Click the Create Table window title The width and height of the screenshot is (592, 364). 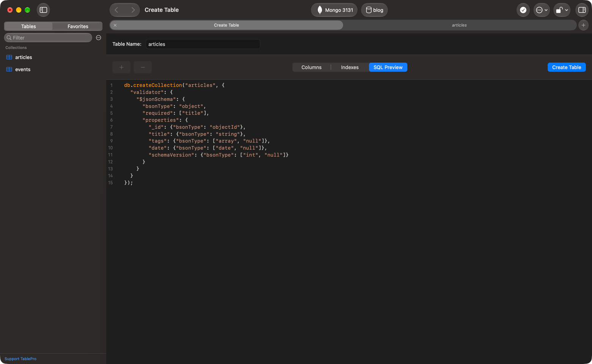pyautogui.click(x=162, y=10)
